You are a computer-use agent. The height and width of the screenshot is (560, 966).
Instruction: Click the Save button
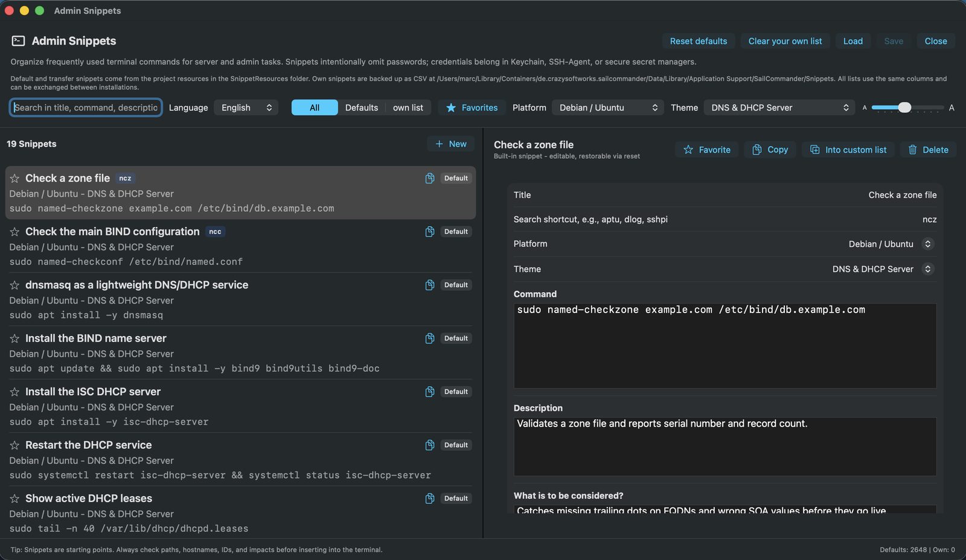894,41
